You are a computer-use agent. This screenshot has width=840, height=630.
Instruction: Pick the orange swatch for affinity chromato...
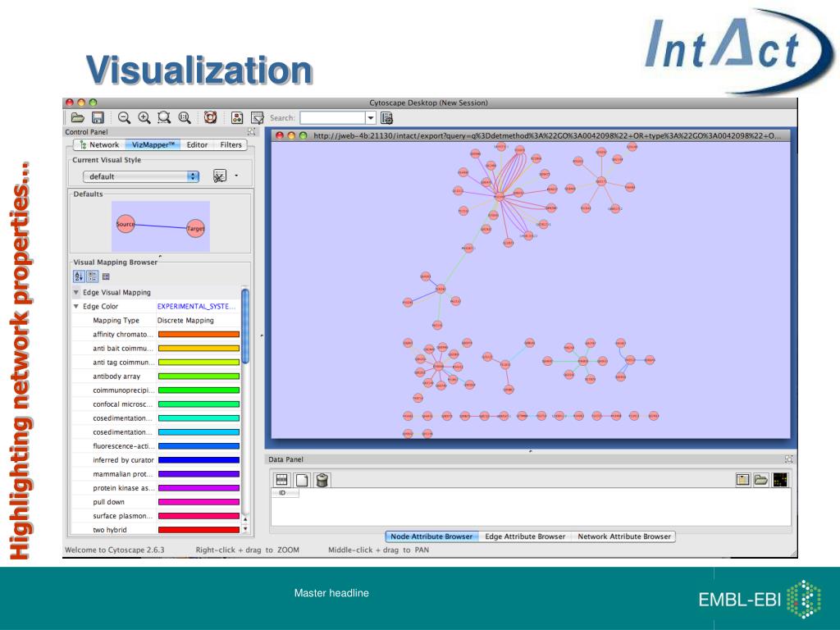(x=199, y=335)
